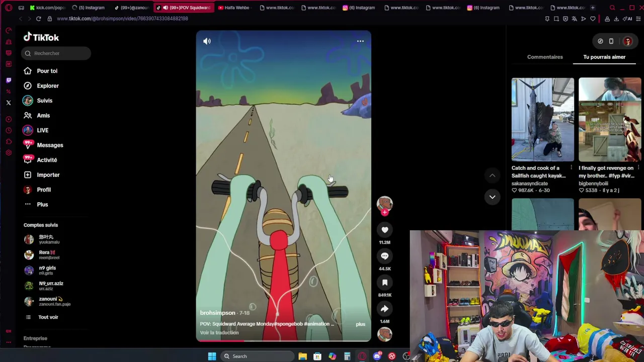Switch to the "(5) Instagram" tab
The height and width of the screenshot is (362, 644).
tap(89, 8)
